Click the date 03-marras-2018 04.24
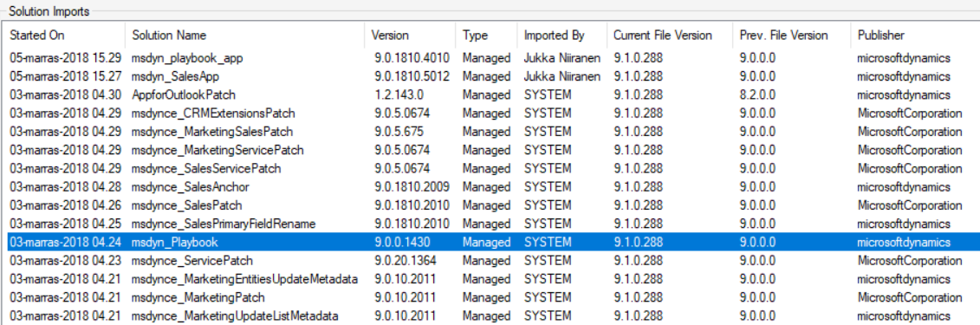980x325 pixels. pos(65,242)
